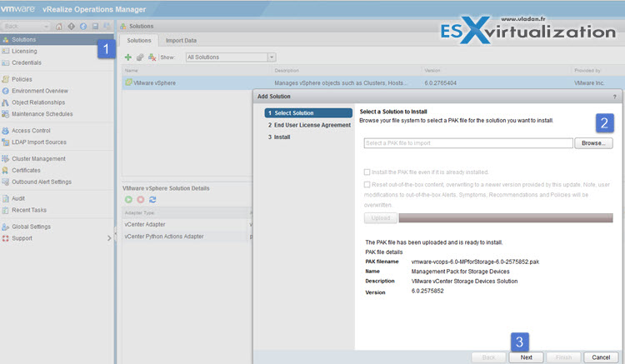Select wizard step 3 Install

pyautogui.click(x=279, y=137)
